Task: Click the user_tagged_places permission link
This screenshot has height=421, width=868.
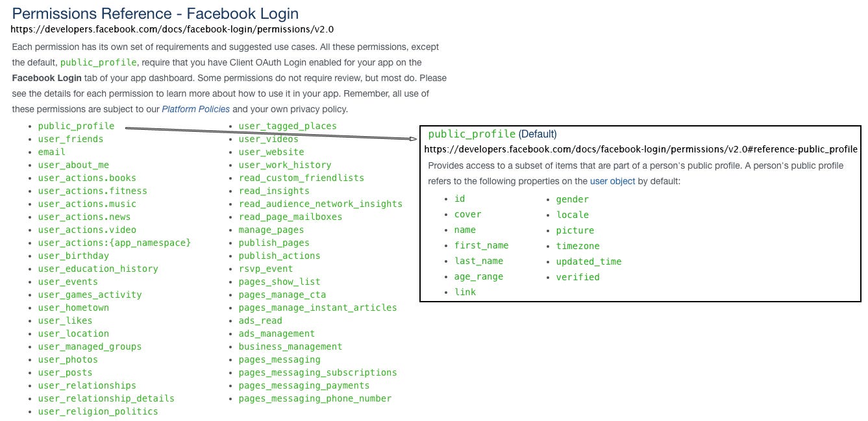Action: coord(288,126)
